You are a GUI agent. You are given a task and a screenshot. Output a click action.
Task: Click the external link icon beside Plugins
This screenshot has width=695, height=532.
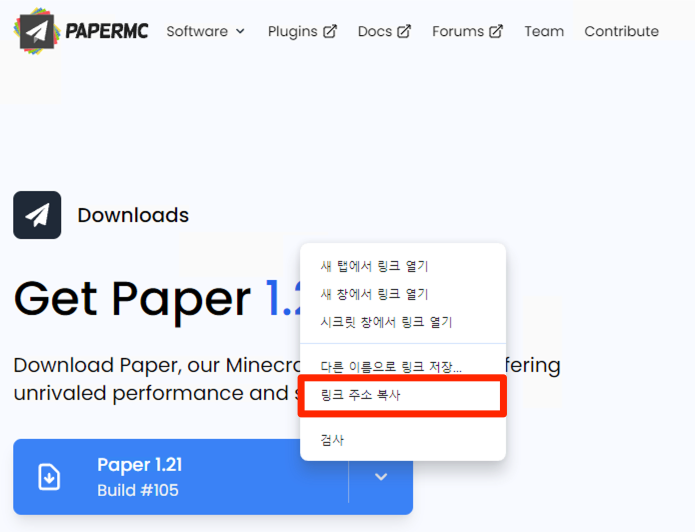pyautogui.click(x=330, y=31)
